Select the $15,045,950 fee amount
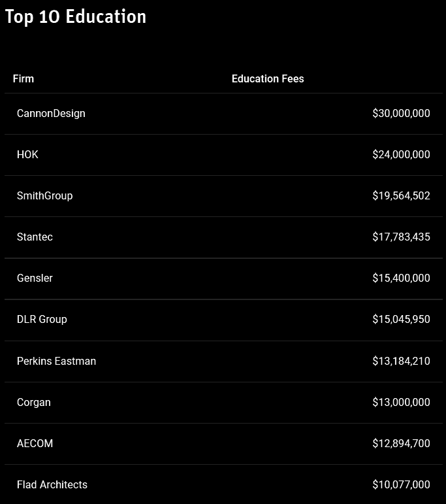This screenshot has height=504, width=446. tap(401, 319)
